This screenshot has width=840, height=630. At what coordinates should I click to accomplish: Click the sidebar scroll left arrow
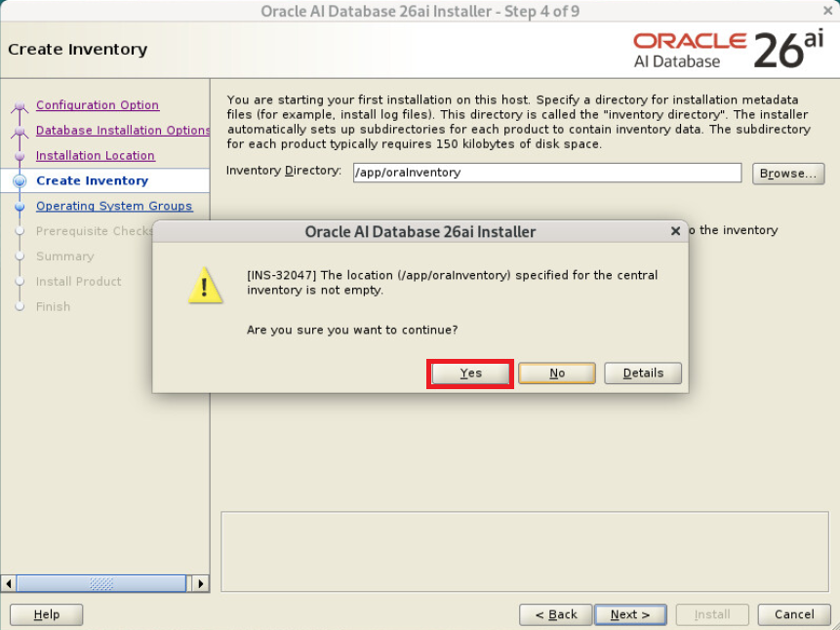(8, 583)
